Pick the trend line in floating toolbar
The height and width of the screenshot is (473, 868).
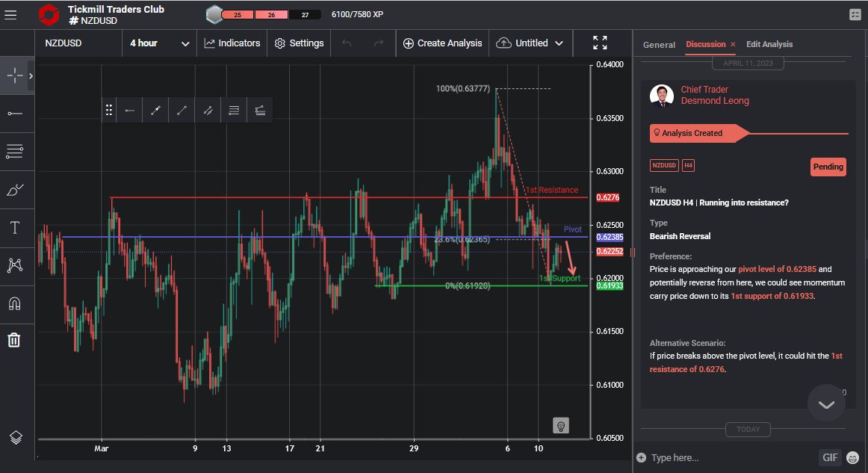point(182,111)
